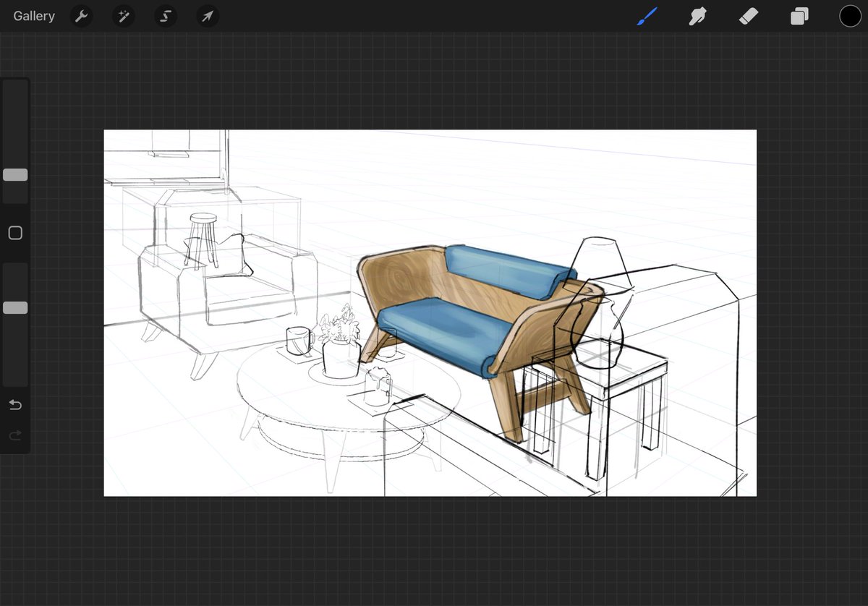Viewport: 868px width, 606px height.
Task: Click the brush size slider handle
Action: tap(15, 175)
